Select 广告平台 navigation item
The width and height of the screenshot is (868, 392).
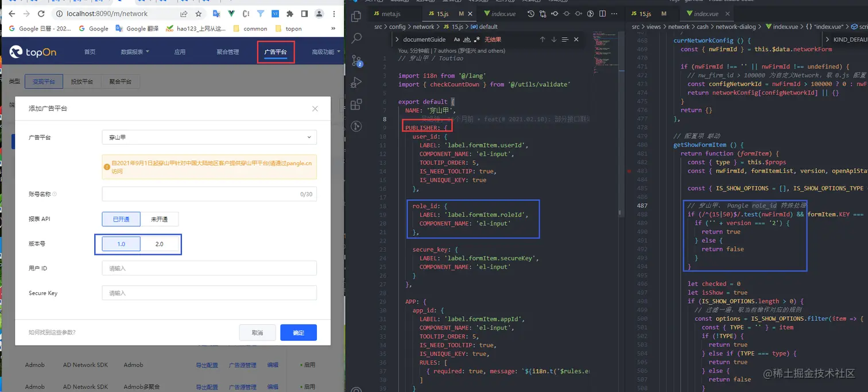[276, 52]
